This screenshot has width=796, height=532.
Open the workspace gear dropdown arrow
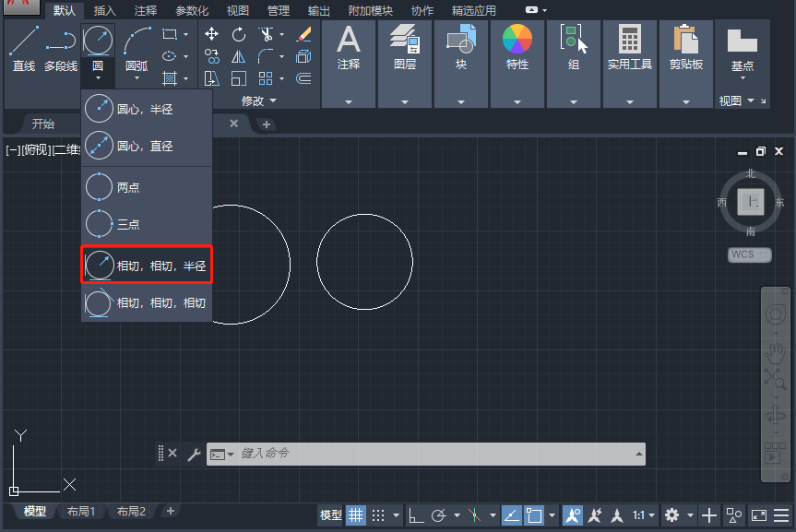pos(691,515)
